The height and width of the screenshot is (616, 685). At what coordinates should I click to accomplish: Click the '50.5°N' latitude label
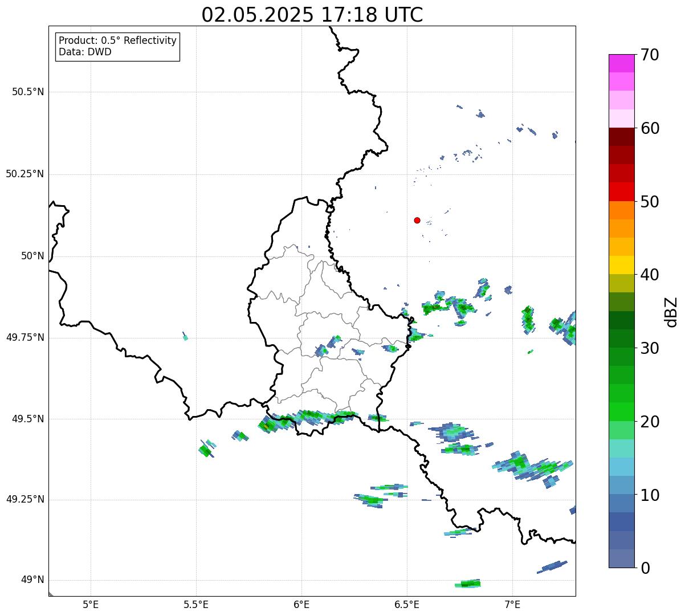coord(28,92)
